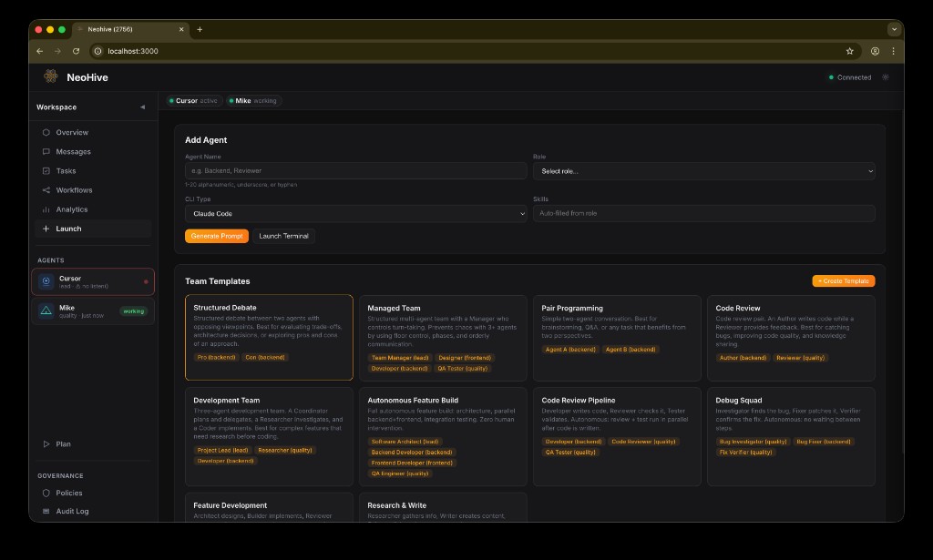Open the Audit Log page

click(x=94, y=511)
